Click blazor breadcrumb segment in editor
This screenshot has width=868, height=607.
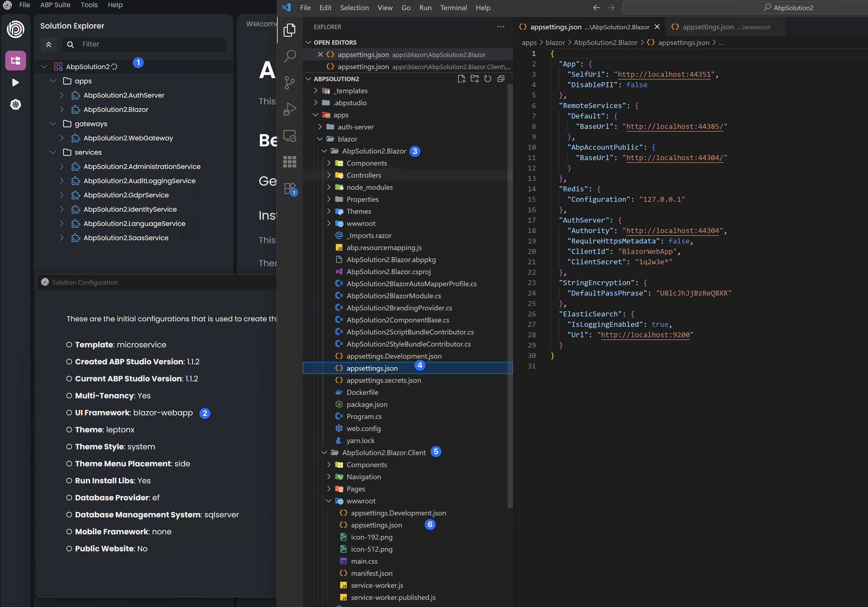555,43
